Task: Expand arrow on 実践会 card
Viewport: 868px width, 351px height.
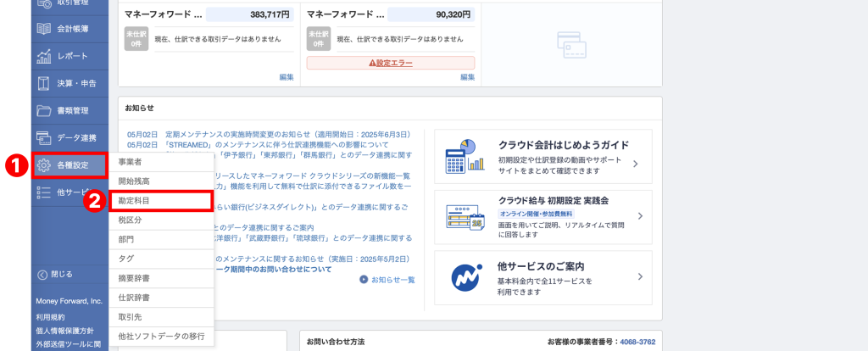Action: point(640,216)
